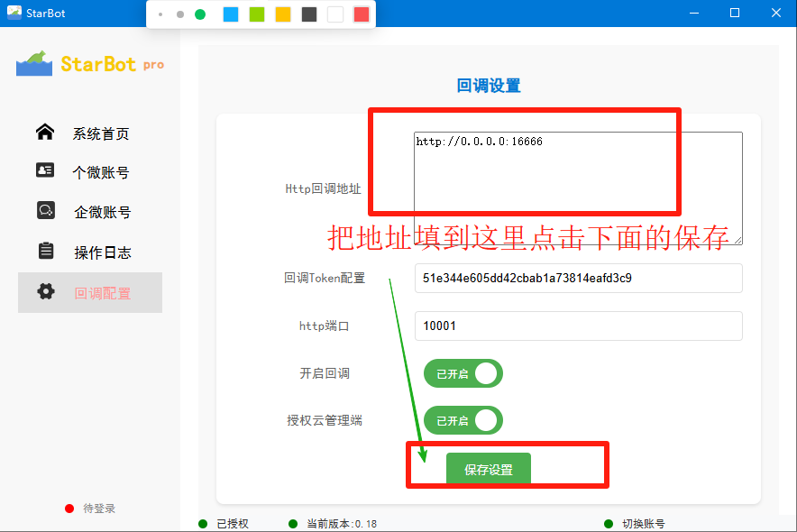The width and height of the screenshot is (797, 532).
Task: Pick the yellow color swatch
Action: pos(283,14)
